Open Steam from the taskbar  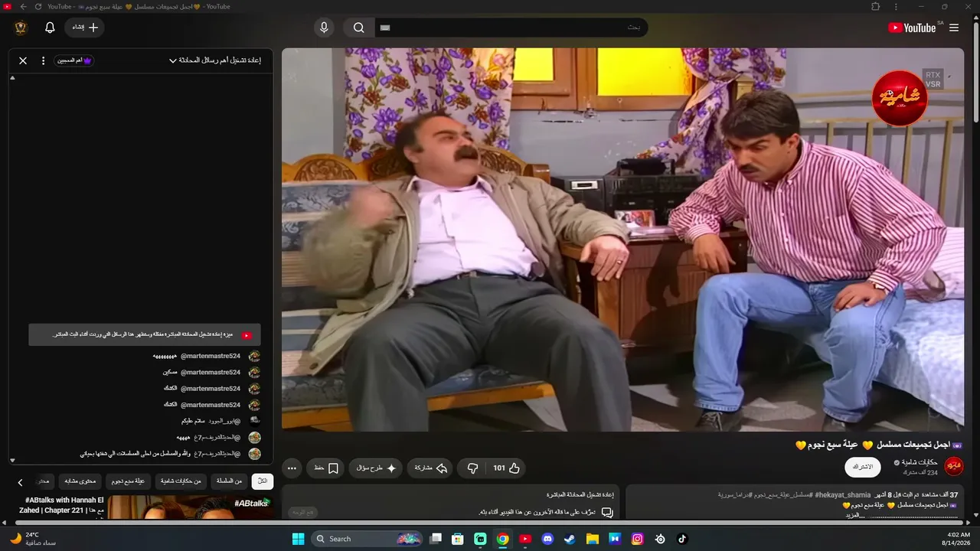pos(570,539)
